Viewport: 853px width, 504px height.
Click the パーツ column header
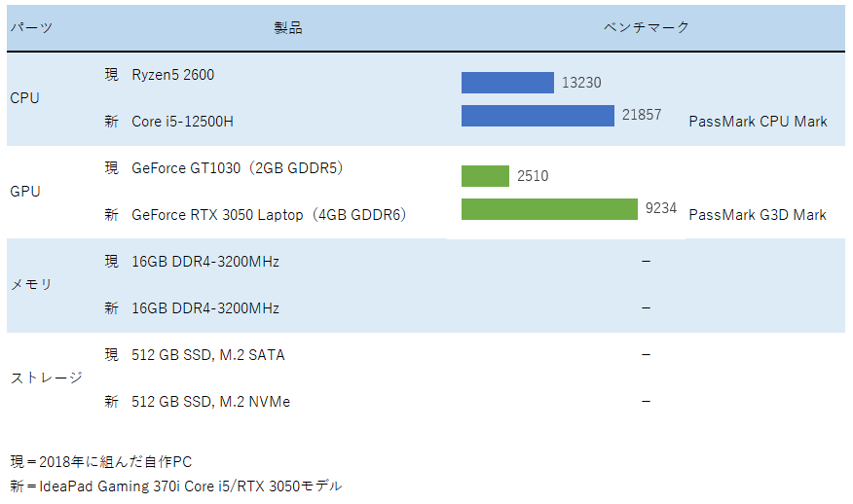[x=31, y=27]
